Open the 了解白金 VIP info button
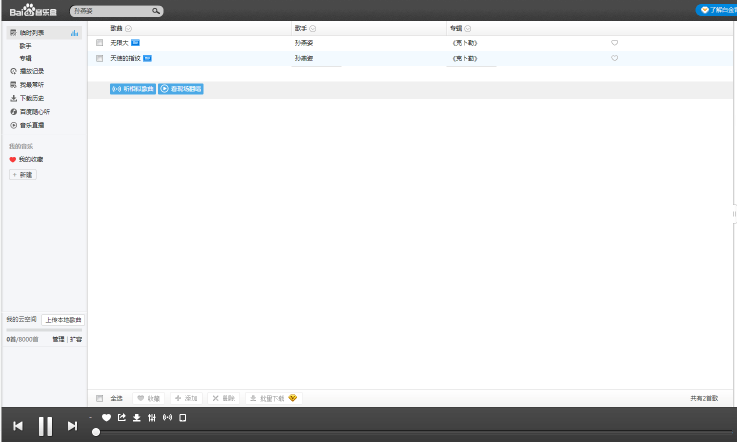The width and height of the screenshot is (737, 442). [x=717, y=10]
